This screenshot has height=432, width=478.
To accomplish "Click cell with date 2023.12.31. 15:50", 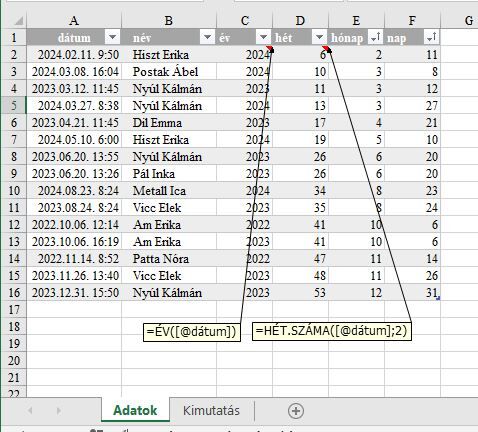I will [74, 292].
